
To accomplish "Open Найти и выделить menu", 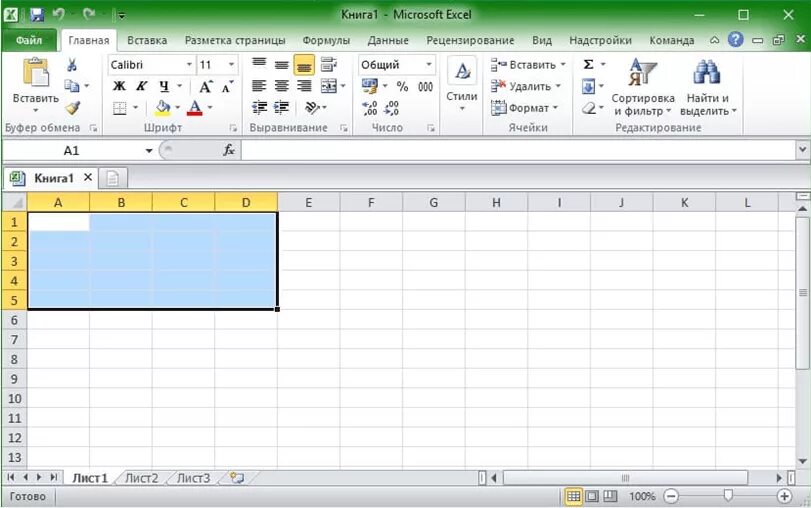I will (708, 87).
